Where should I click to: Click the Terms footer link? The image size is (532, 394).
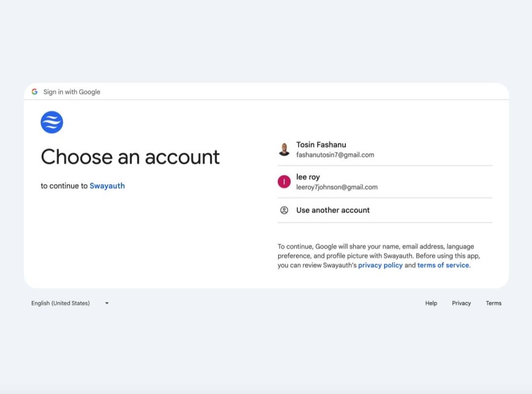[x=494, y=303]
